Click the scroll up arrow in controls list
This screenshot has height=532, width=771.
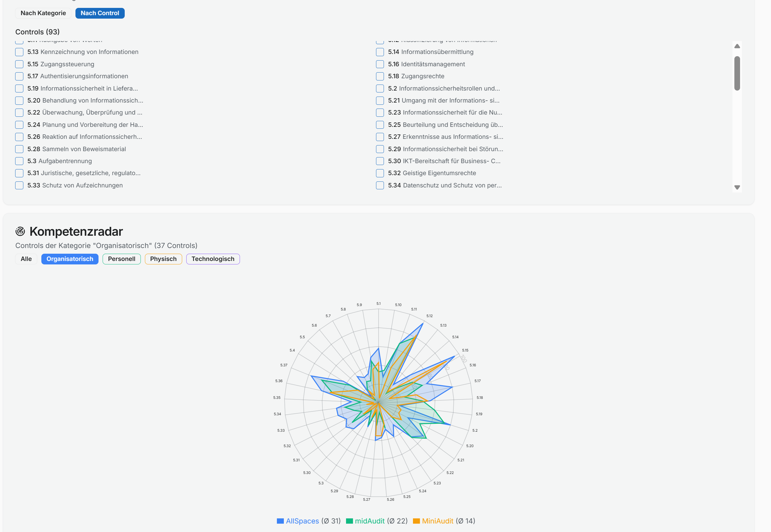737,46
